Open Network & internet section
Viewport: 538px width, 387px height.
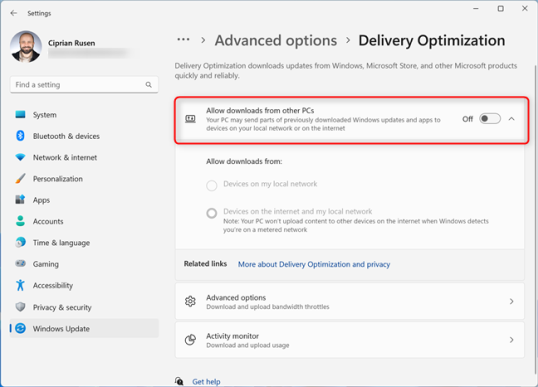click(84, 157)
